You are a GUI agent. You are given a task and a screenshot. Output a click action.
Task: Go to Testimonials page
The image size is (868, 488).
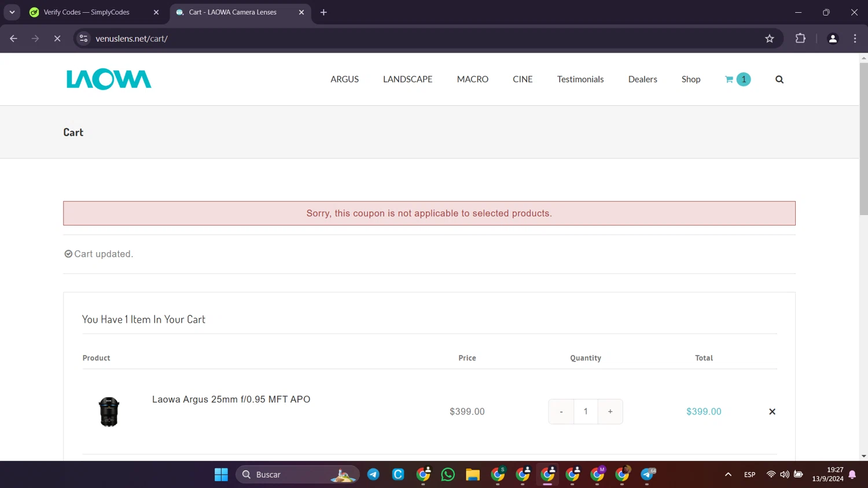pyautogui.click(x=580, y=79)
